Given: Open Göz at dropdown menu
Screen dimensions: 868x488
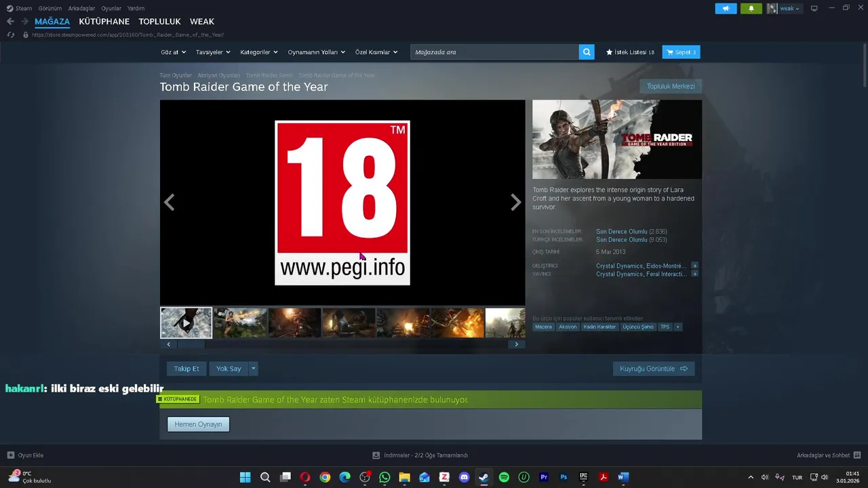Looking at the screenshot, I should coord(173,52).
